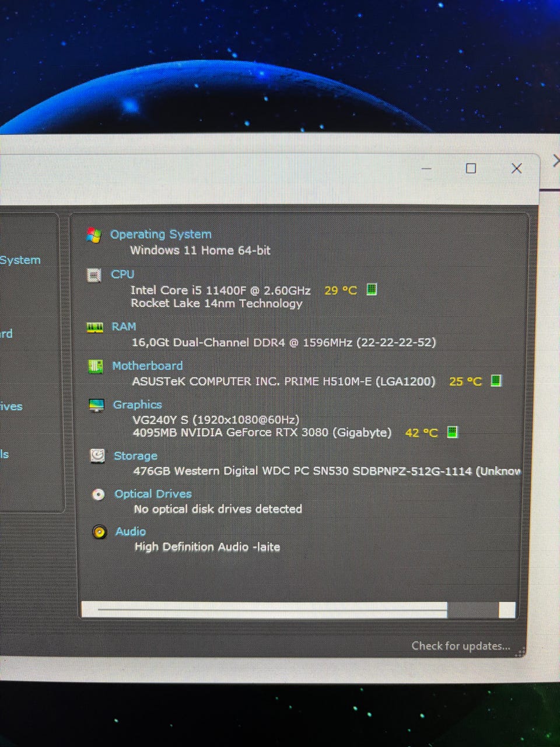Click the RAM module icon
560x747 pixels.
(x=94, y=327)
